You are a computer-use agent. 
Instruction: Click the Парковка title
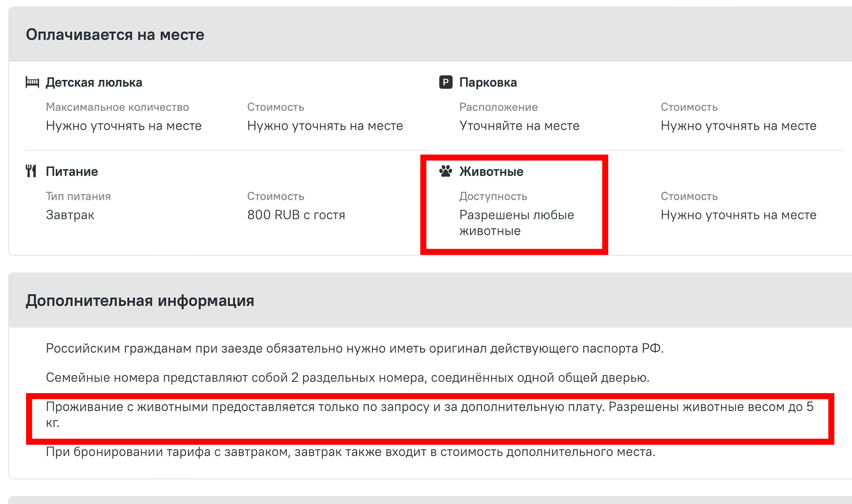pos(488,82)
